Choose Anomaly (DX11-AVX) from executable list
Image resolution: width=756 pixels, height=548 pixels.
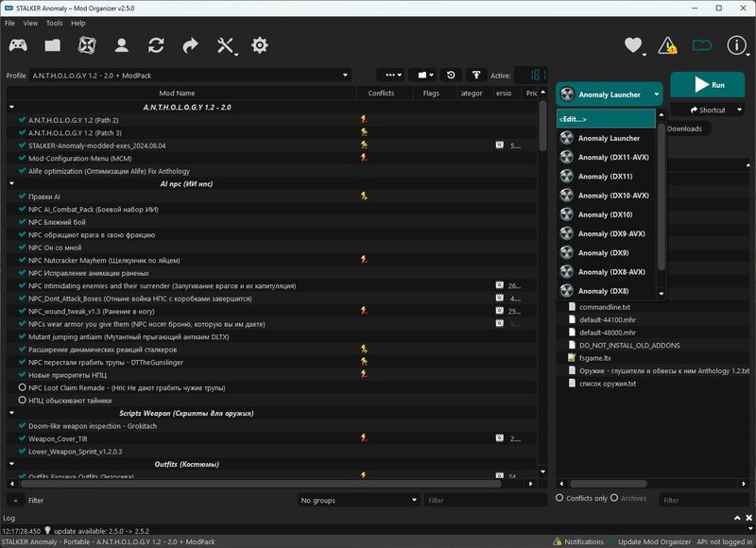(x=606, y=157)
